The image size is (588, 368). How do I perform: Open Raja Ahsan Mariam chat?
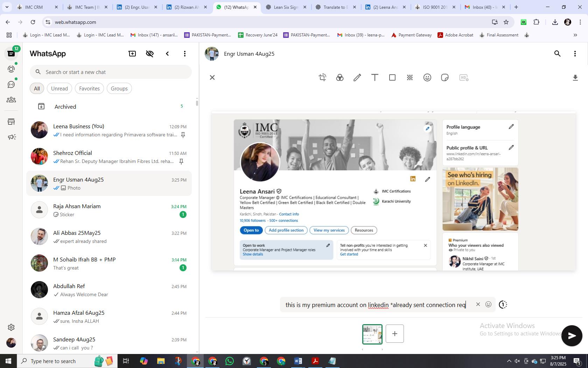click(109, 210)
